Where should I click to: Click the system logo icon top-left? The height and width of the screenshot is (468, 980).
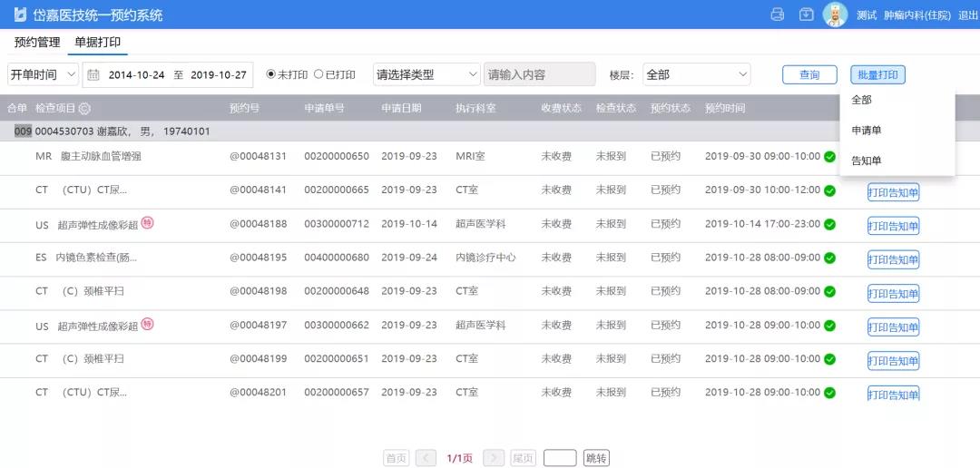[20, 15]
